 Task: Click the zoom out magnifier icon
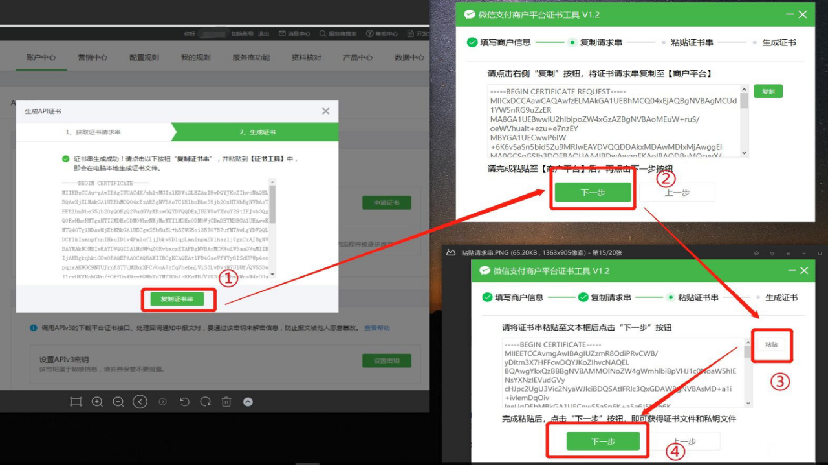pos(118,402)
